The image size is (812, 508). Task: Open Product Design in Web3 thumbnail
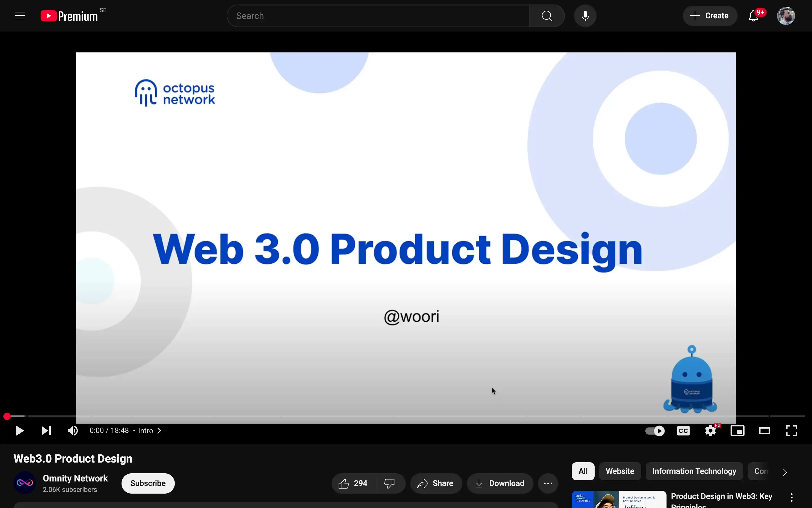[619, 500]
